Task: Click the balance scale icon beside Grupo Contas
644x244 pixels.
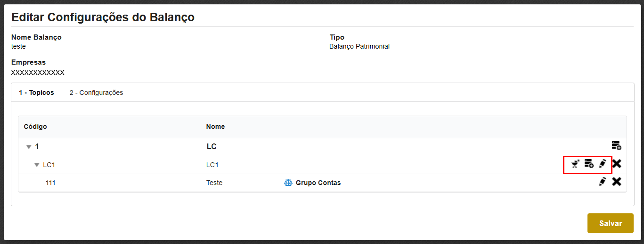Action: pyautogui.click(x=288, y=183)
